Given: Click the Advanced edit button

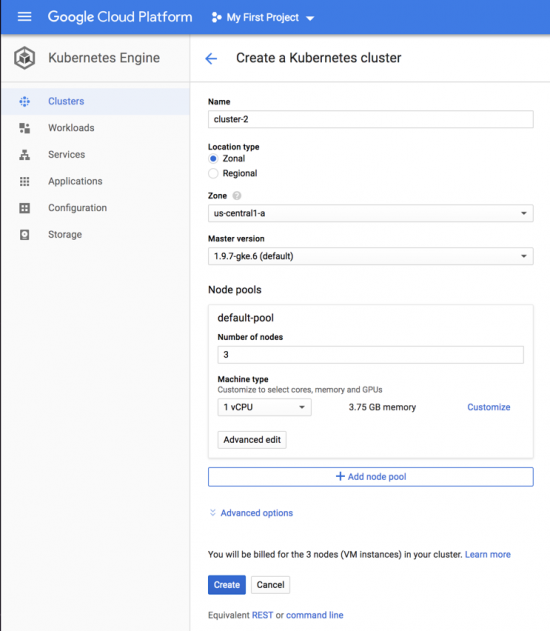Looking at the screenshot, I should (252, 440).
